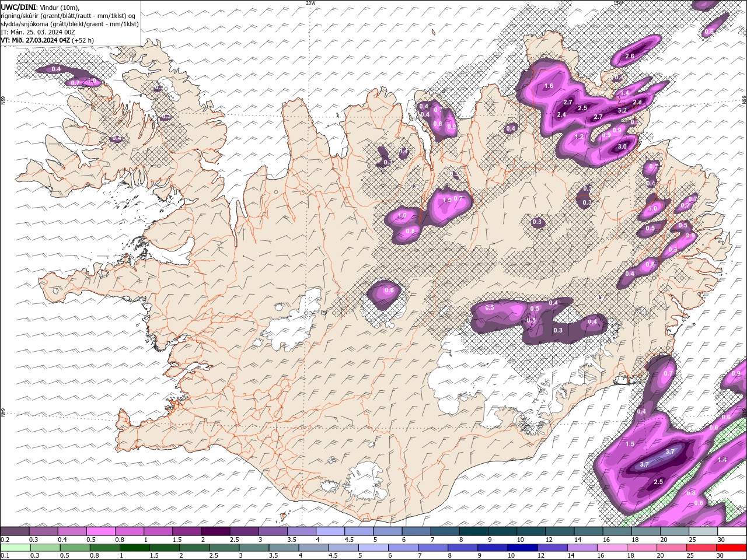Select the 1.6 precipitation value on map
Screen dimensions: 747x560
(549, 86)
